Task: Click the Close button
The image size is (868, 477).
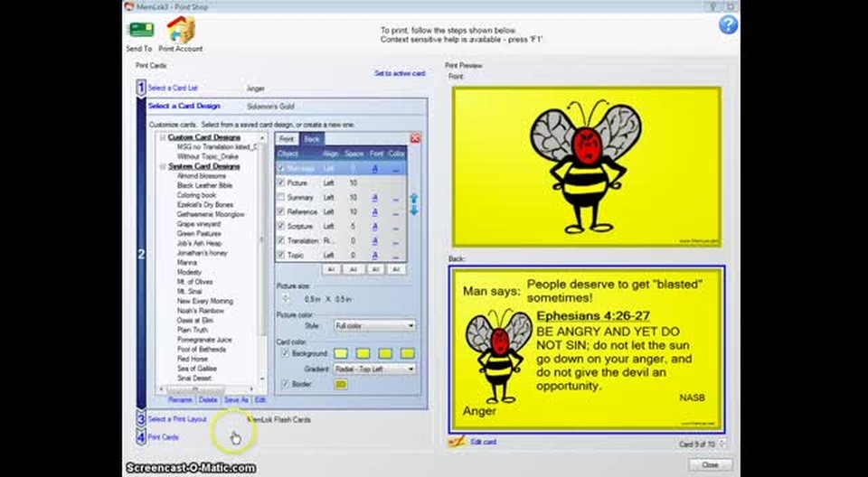Action: (x=711, y=465)
